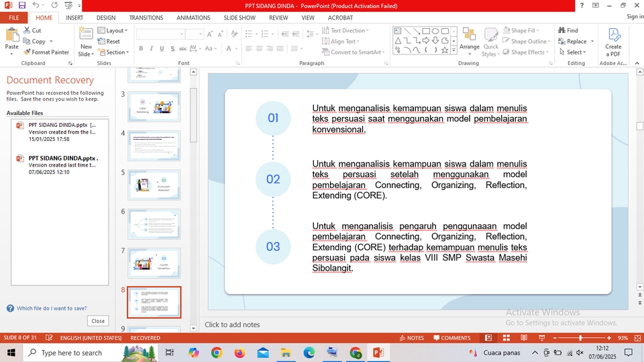Viewport: 644px width, 362px height.
Task: Zoom in with the plus button
Action: 609,338
